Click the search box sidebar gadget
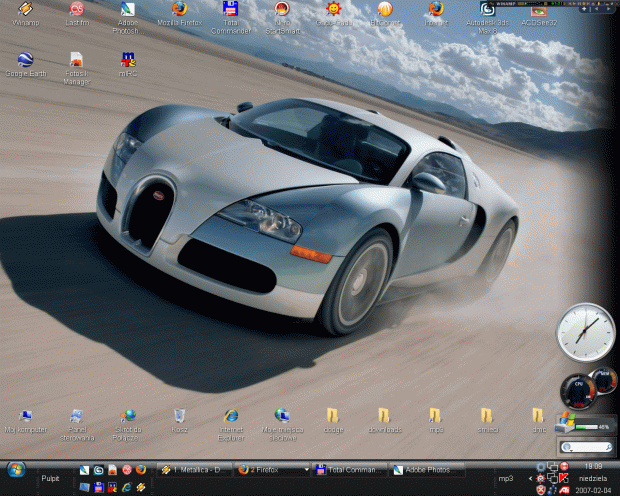 point(586,447)
